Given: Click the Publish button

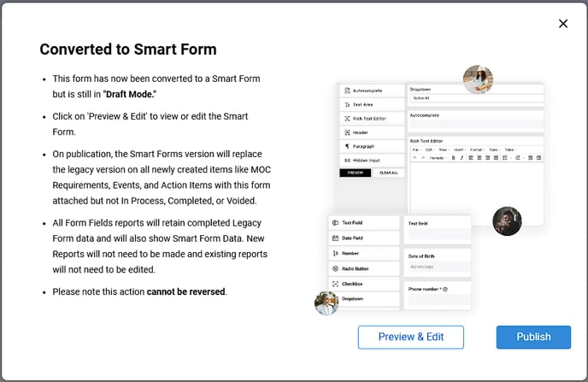Looking at the screenshot, I should 533,337.
